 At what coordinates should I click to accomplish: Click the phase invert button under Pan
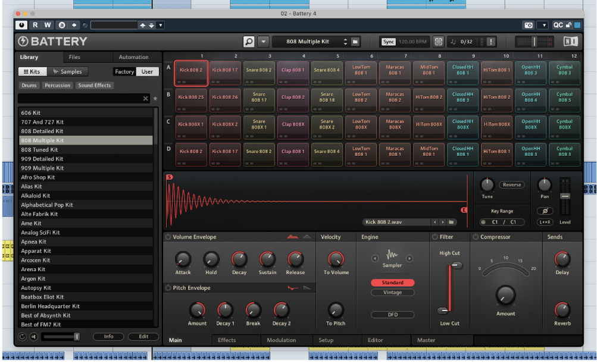544,211
